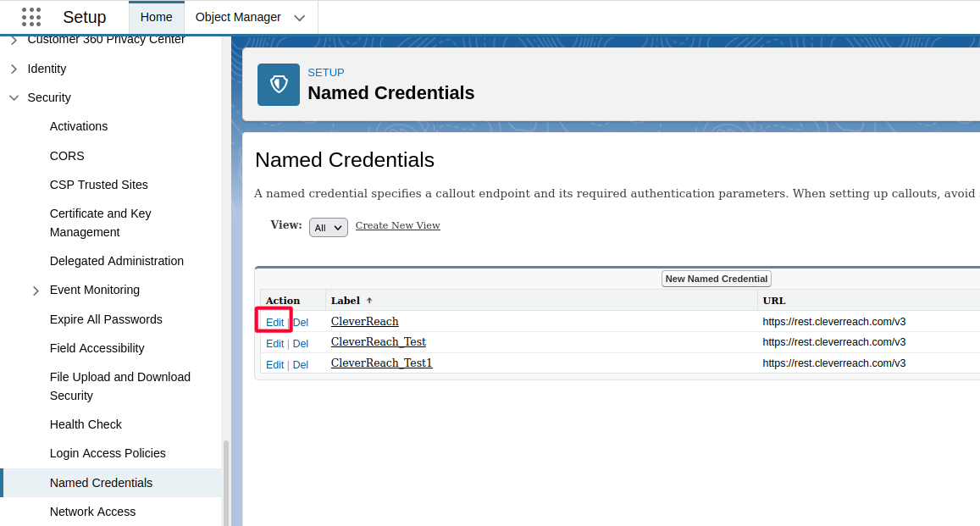
Task: Open Field Accessibility
Action: (x=97, y=348)
